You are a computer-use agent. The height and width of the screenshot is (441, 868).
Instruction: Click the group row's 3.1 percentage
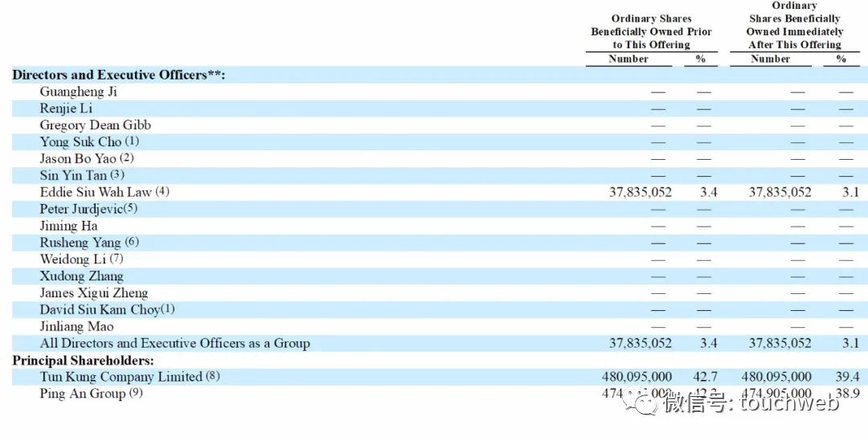[850, 343]
